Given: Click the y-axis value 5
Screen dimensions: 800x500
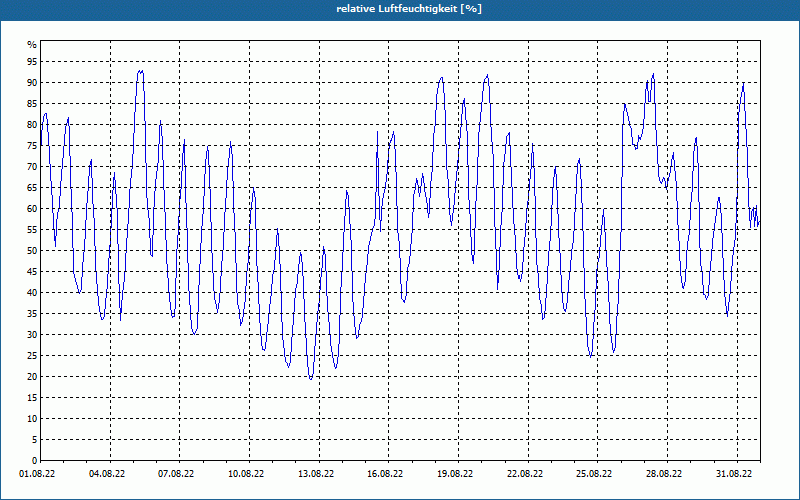Looking at the screenshot, I should tap(35, 439).
